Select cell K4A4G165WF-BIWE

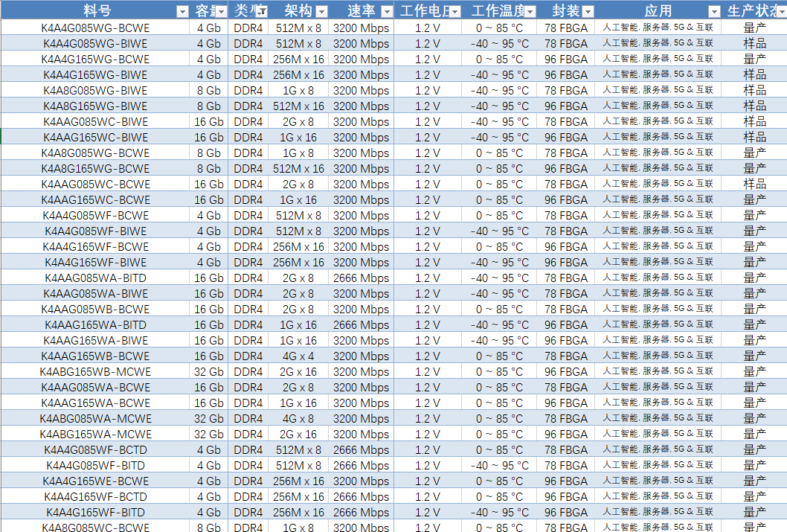click(x=95, y=262)
